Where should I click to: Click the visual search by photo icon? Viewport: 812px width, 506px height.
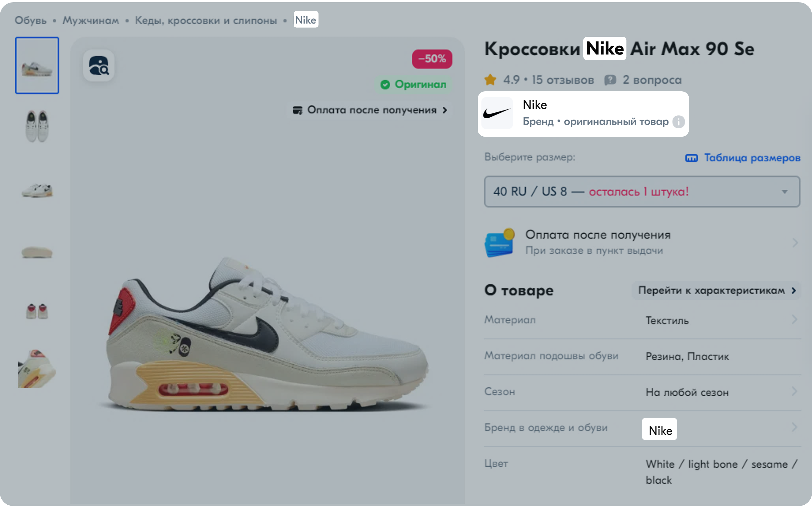pos(99,66)
